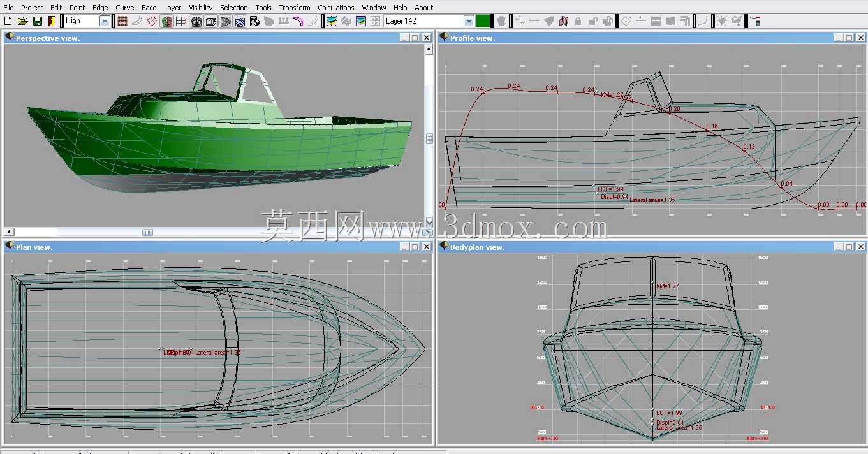The height and width of the screenshot is (454, 868).
Task: Create a new project file
Action: [8, 21]
